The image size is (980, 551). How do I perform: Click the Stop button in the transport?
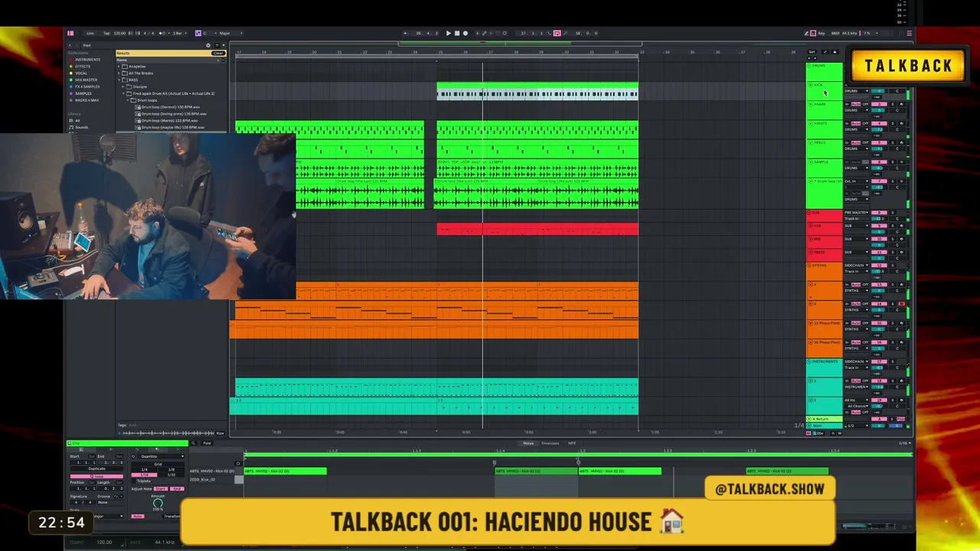tap(456, 33)
